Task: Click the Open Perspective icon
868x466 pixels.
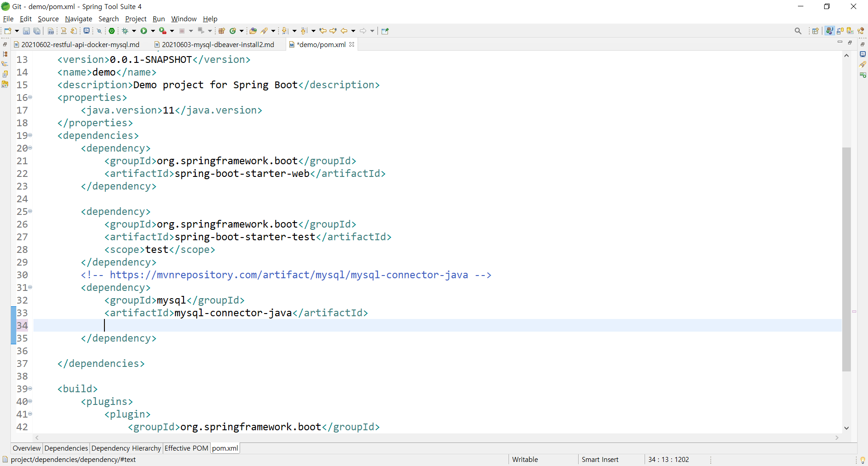Action: pos(816,31)
